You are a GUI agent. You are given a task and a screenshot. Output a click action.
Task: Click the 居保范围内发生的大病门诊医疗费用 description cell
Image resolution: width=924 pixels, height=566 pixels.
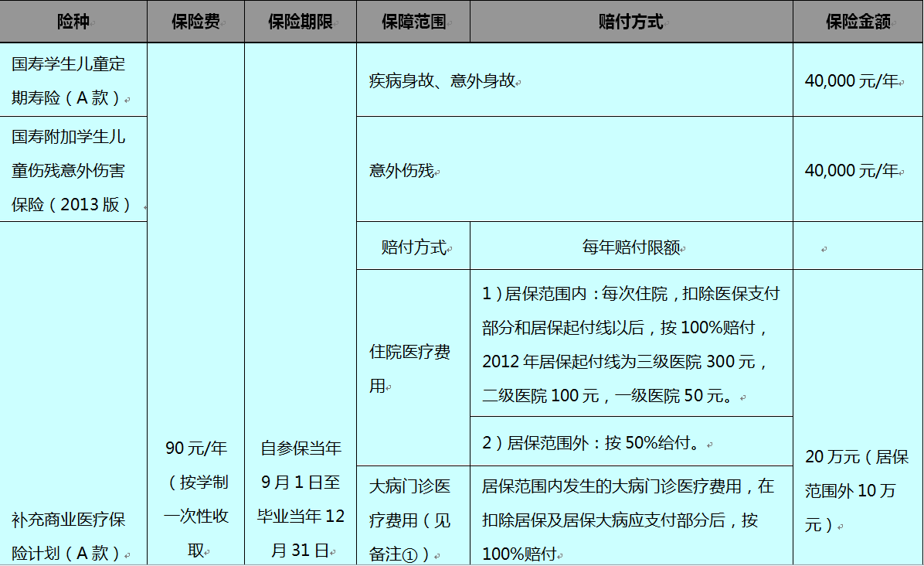(631, 516)
